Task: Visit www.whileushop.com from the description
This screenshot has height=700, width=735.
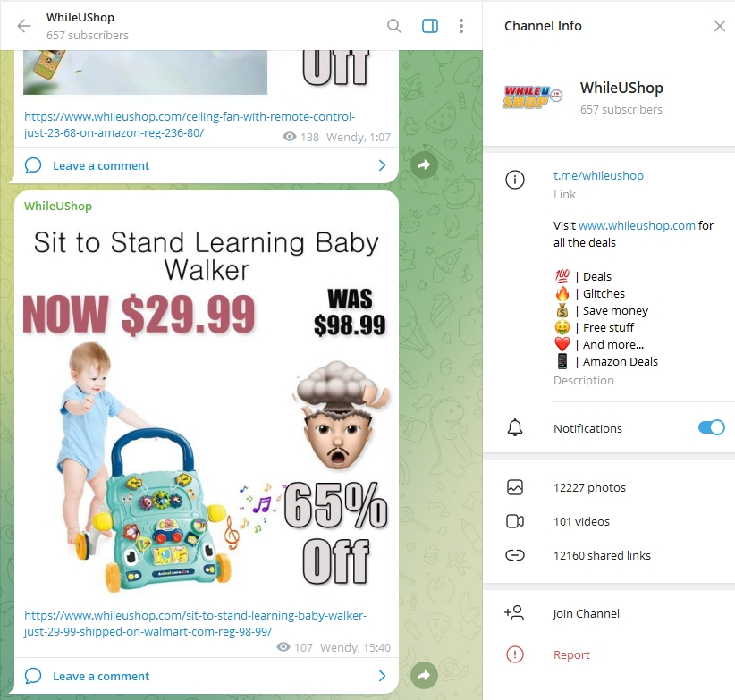Action: pyautogui.click(x=637, y=226)
